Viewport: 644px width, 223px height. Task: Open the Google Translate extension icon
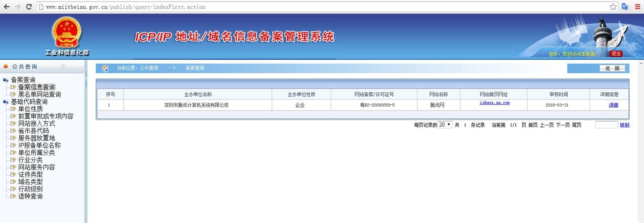625,7
